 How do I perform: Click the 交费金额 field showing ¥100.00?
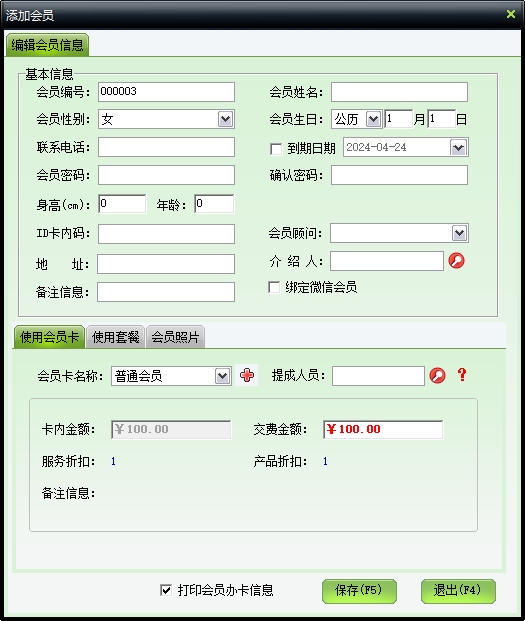tap(383, 429)
